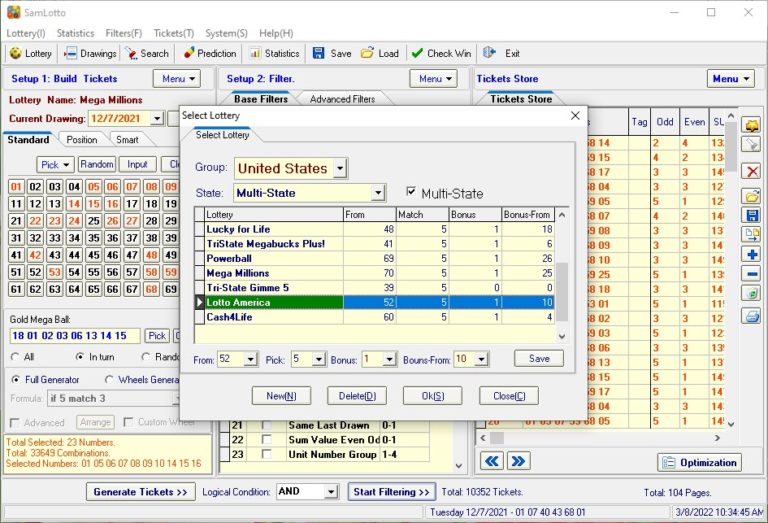Select the Full Generator radio option
The image size is (768, 523).
[x=16, y=379]
